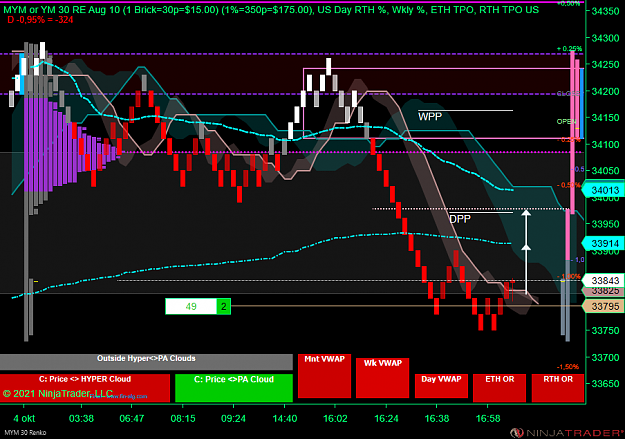This screenshot has width=625, height=439.
Task: Click the 34150 price axis label
Action: [x=605, y=118]
